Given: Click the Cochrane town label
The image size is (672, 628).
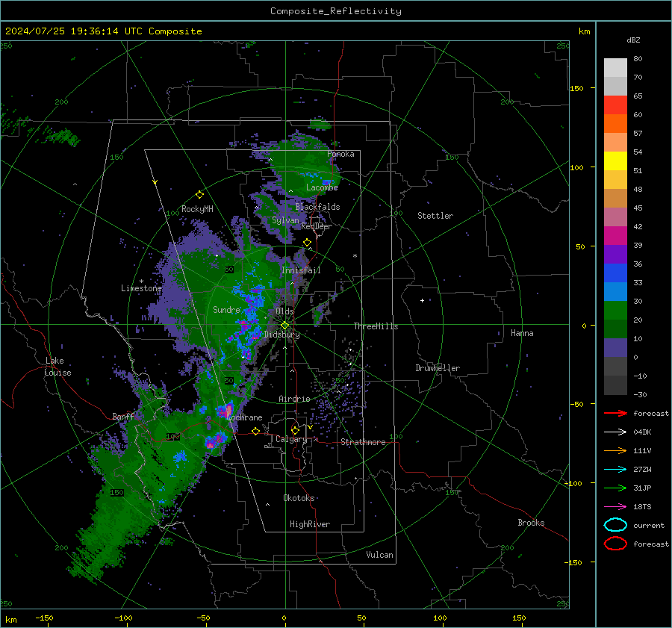Looking at the screenshot, I should click(244, 417).
